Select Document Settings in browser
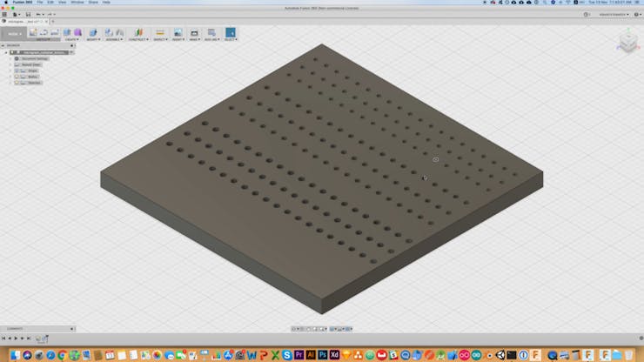 pyautogui.click(x=35, y=59)
